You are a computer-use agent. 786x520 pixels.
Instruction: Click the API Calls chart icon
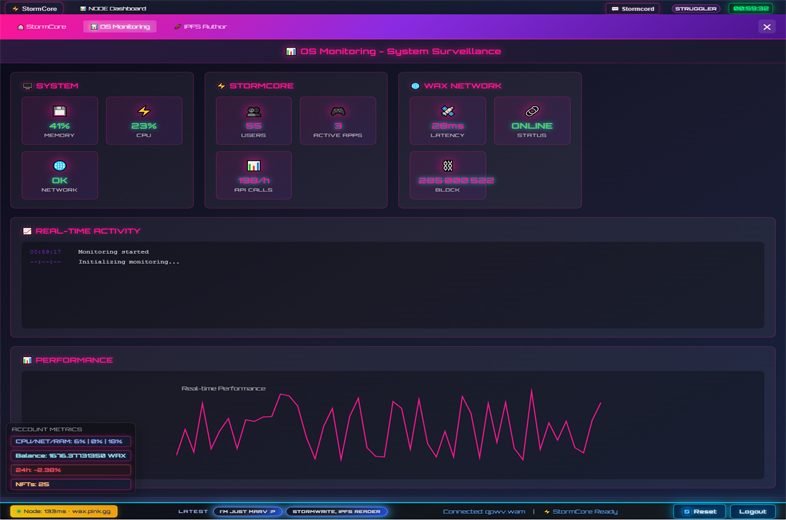click(x=253, y=166)
